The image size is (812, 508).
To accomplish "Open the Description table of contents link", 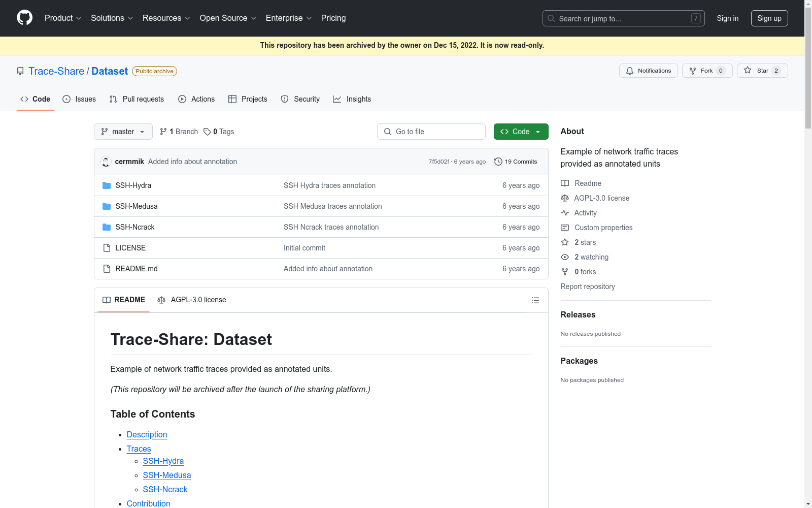I will click(x=147, y=434).
